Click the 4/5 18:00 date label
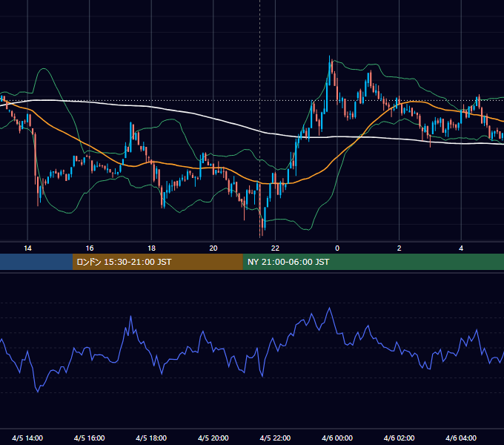The width and height of the screenshot is (504, 445). click(151, 438)
